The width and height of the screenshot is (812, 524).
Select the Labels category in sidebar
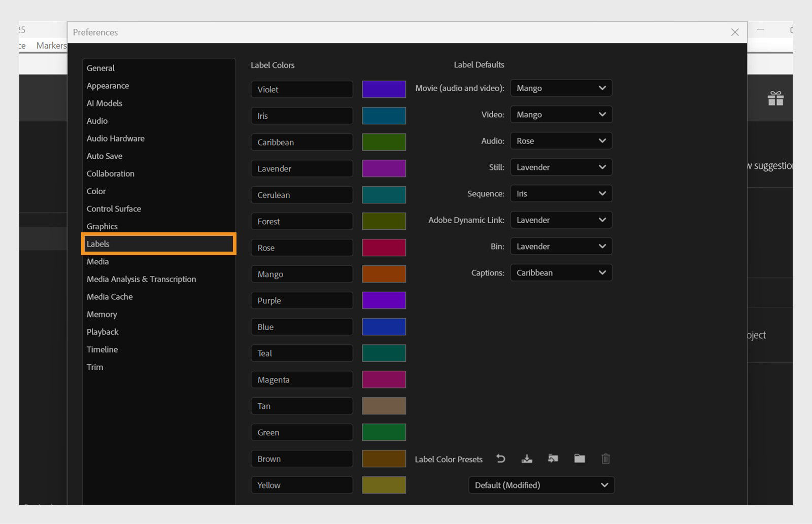point(158,243)
